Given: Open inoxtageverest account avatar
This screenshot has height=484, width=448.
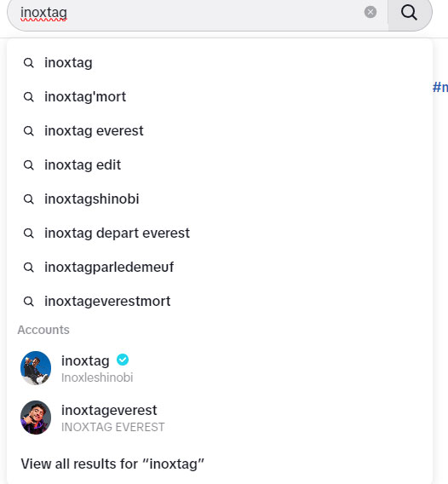Looking at the screenshot, I should coord(36,418).
